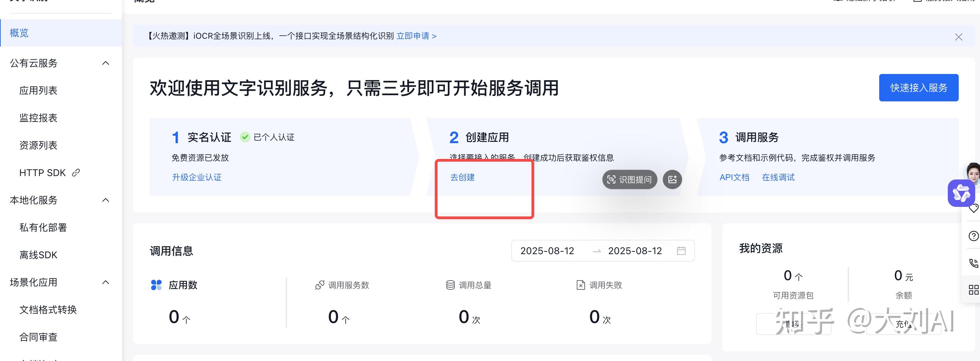
Task: Click the phone contact icon
Action: tap(973, 263)
